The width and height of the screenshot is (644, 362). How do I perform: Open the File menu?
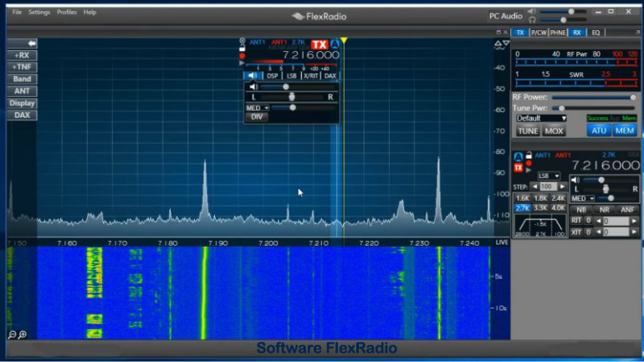click(x=17, y=13)
